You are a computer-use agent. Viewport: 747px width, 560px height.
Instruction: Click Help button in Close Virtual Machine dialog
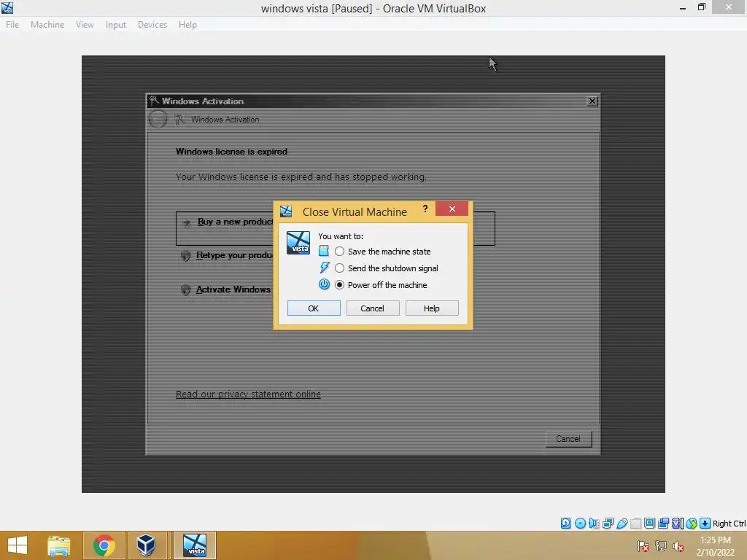[432, 308]
